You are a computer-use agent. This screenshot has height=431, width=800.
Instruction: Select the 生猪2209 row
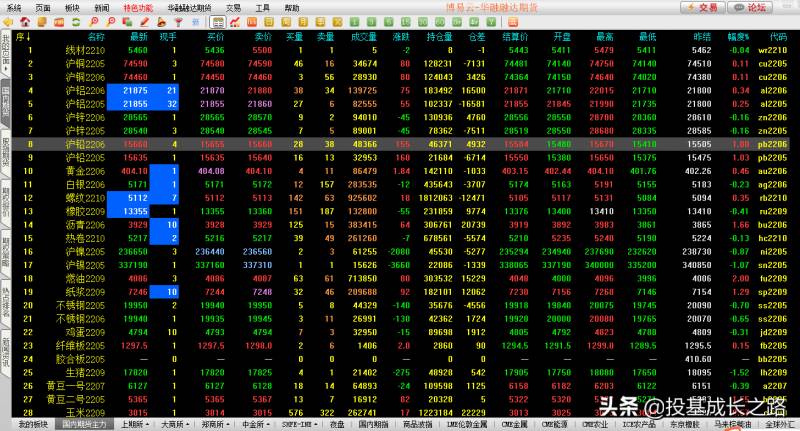pyautogui.click(x=401, y=373)
